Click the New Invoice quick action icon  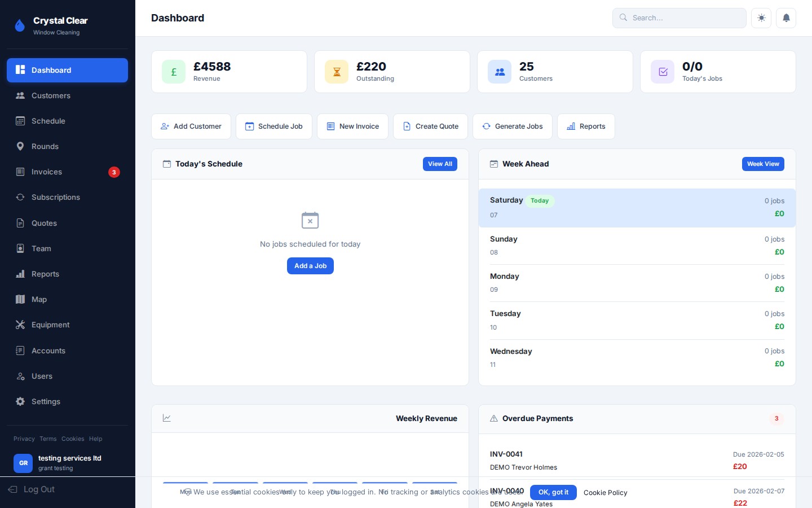pyautogui.click(x=331, y=126)
